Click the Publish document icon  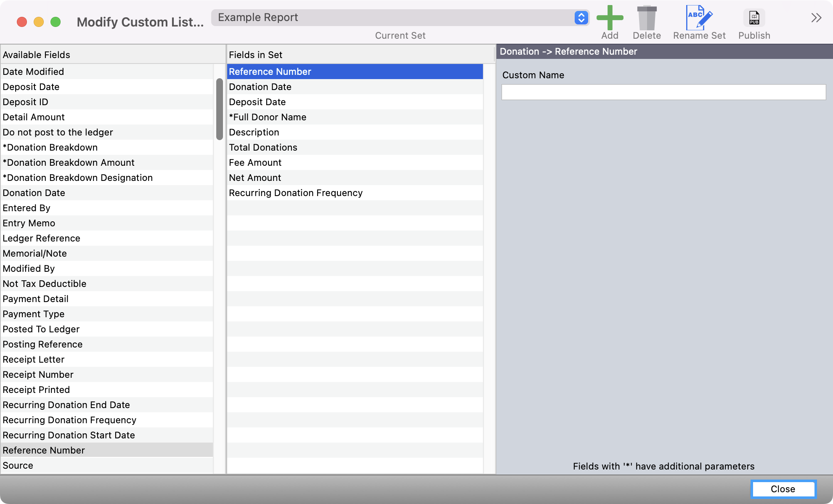754,18
